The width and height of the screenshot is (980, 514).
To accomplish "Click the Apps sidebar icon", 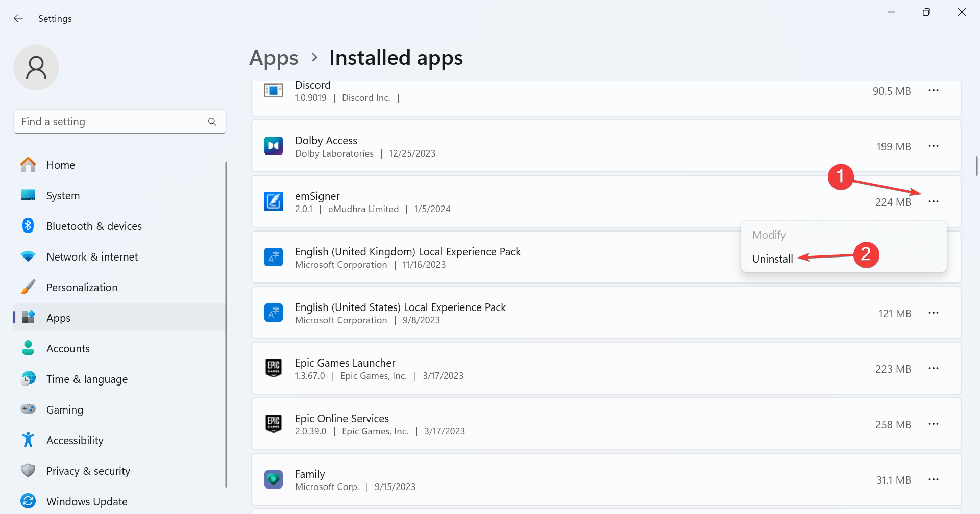I will click(x=28, y=317).
